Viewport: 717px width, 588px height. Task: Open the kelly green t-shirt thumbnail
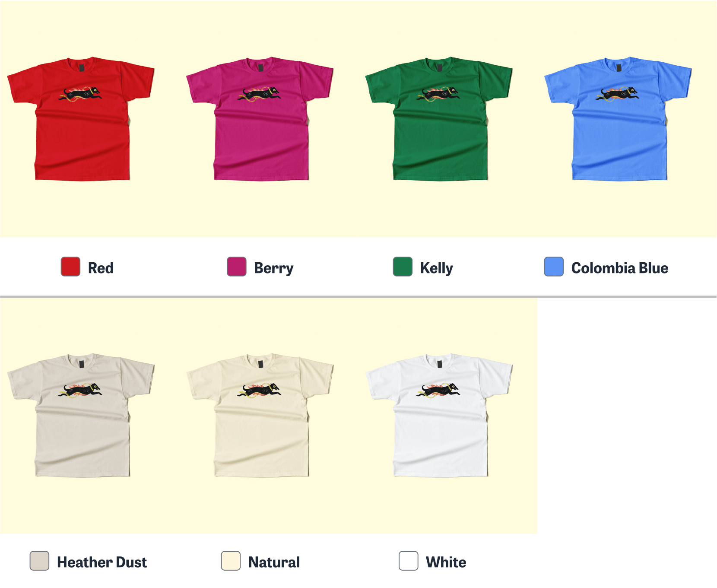tap(439, 118)
